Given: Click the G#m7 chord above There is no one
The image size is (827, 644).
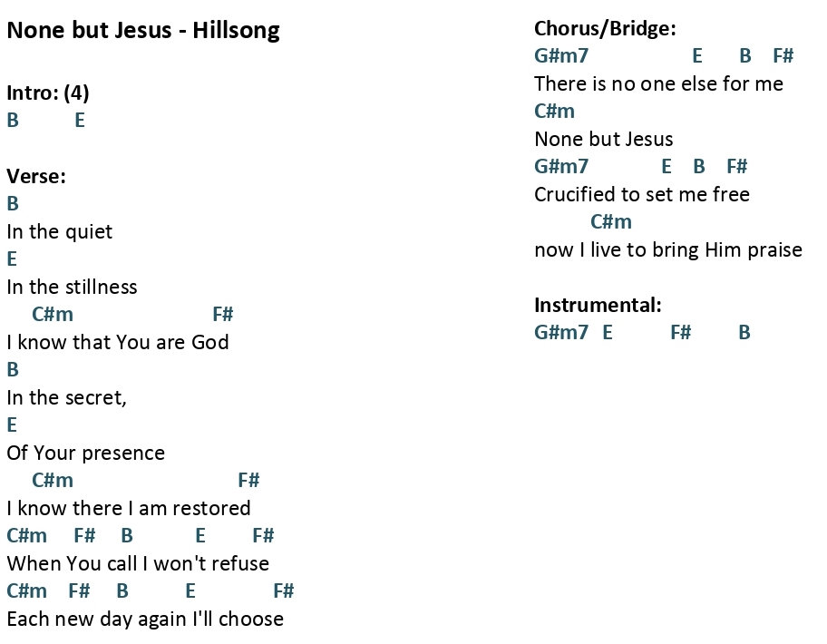Looking at the screenshot, I should coord(561,55).
